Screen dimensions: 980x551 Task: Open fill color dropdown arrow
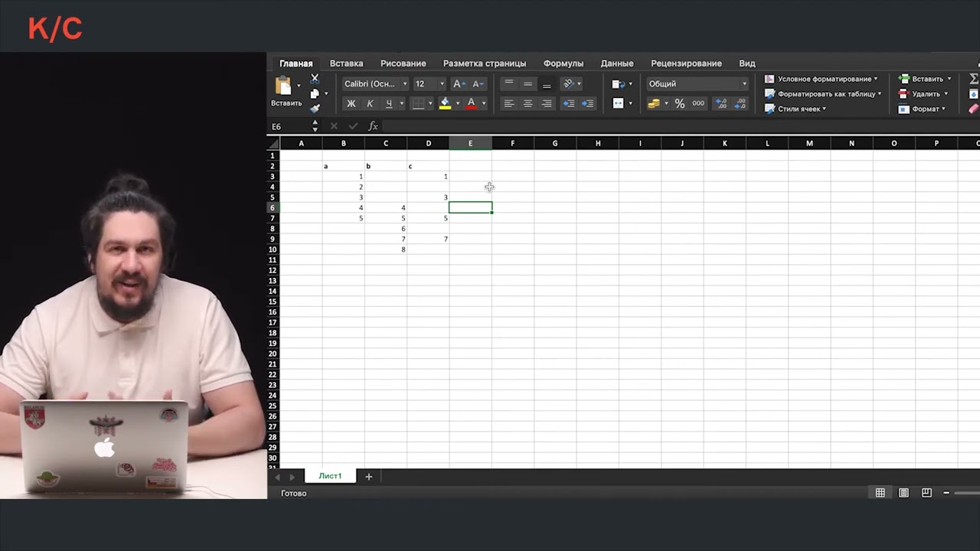click(458, 103)
